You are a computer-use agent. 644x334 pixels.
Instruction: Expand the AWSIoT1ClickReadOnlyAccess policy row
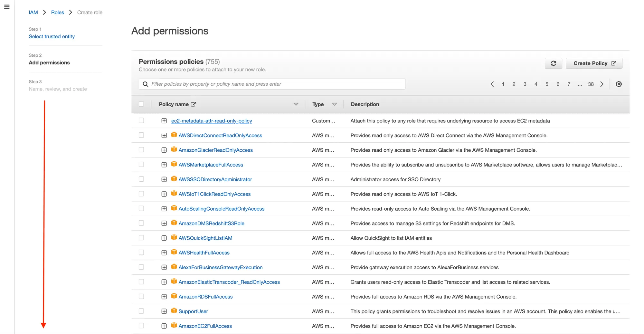click(x=164, y=194)
